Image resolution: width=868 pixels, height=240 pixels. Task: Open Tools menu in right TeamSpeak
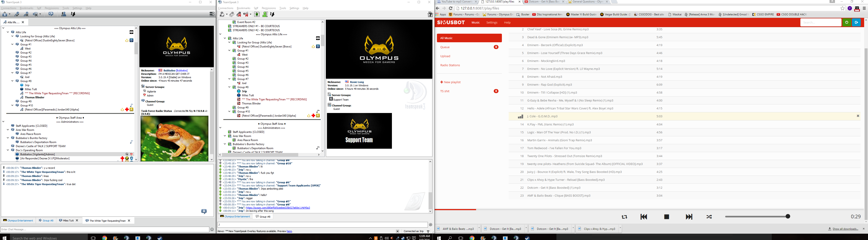tap(283, 8)
